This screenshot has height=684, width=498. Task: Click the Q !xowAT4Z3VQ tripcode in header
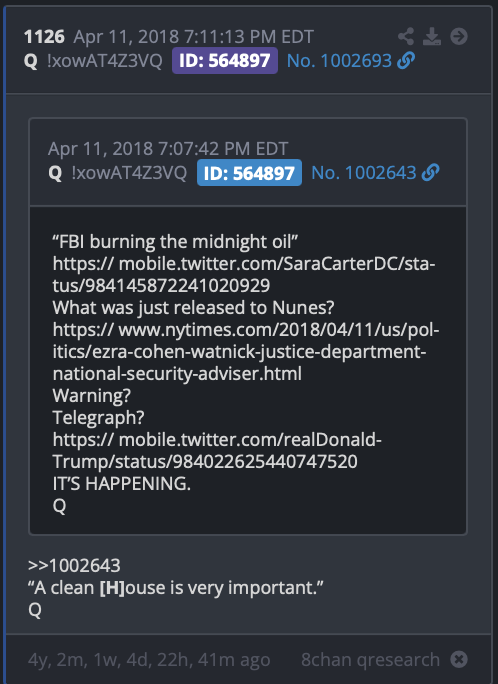pyautogui.click(x=93, y=61)
